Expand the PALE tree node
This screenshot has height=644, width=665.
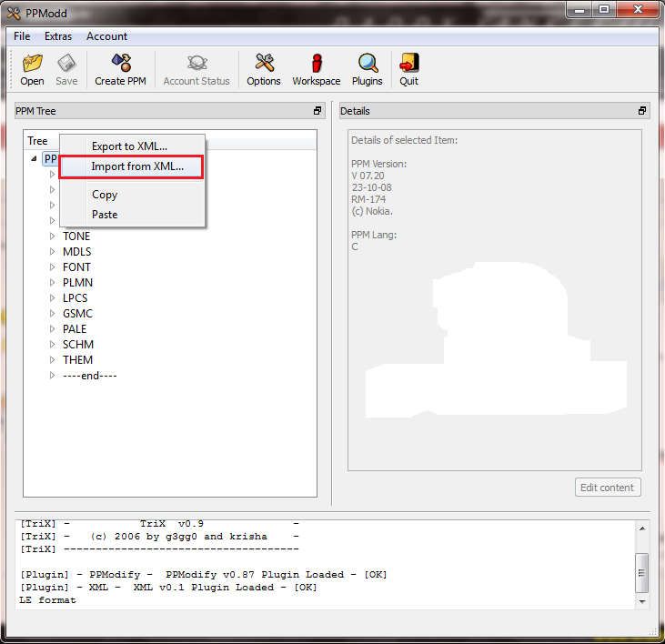tap(52, 329)
